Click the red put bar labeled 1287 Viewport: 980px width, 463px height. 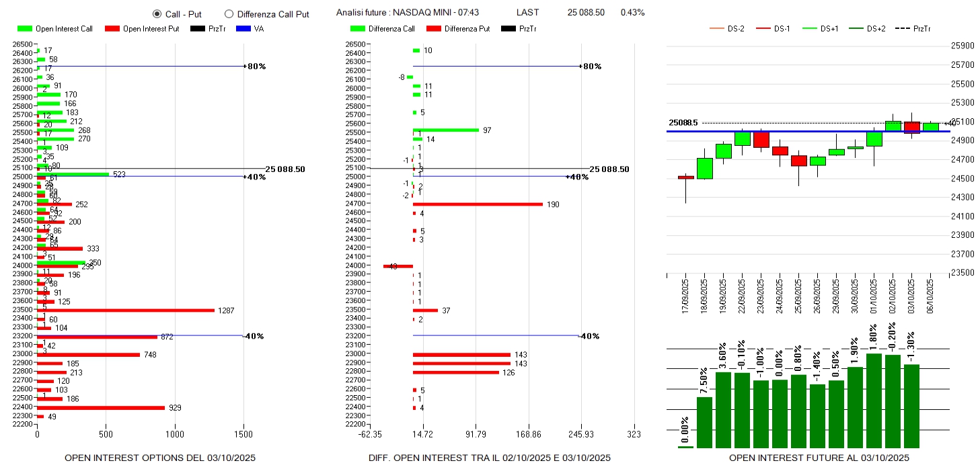(125, 310)
